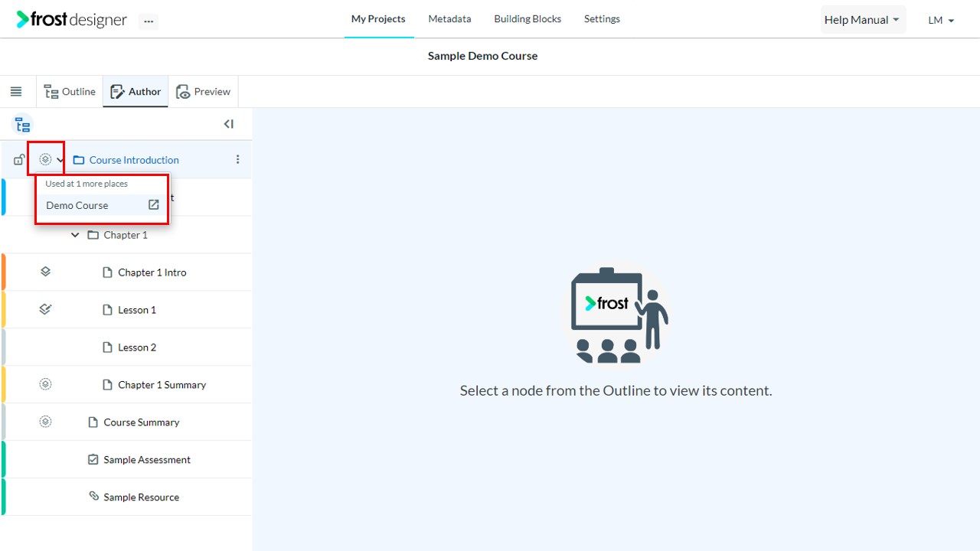Click the Sample Demo Course title

pyautogui.click(x=482, y=56)
